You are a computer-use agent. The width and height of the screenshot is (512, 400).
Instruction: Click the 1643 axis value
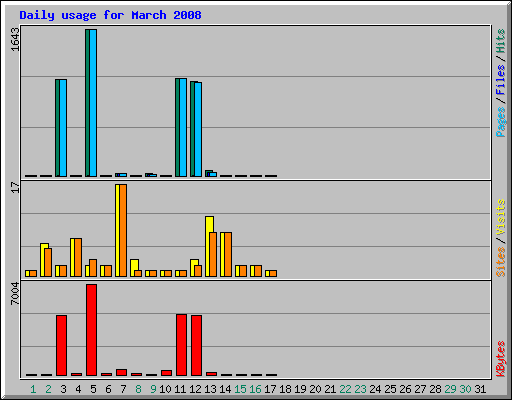coord(15,39)
